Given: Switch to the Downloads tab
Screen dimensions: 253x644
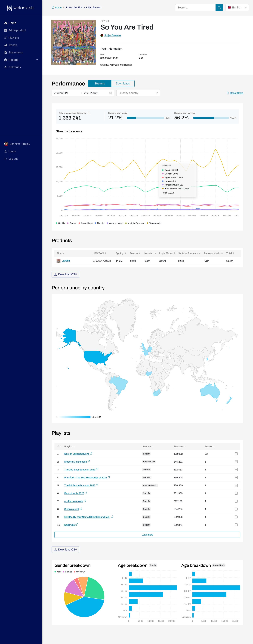Looking at the screenshot, I should pyautogui.click(x=123, y=84).
